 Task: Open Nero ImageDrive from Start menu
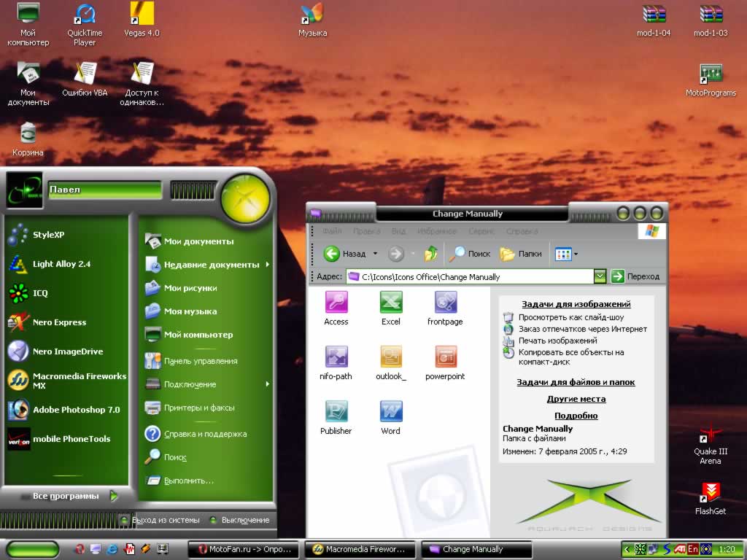55,351
